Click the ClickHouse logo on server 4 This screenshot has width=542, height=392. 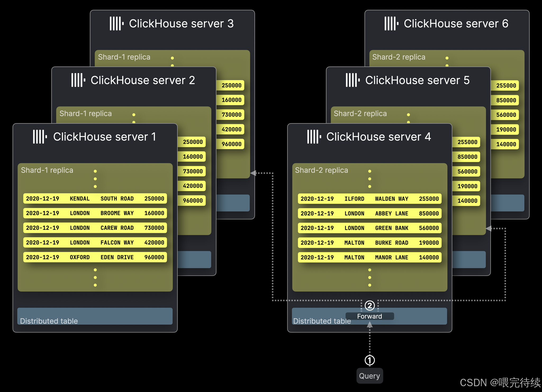(x=314, y=137)
